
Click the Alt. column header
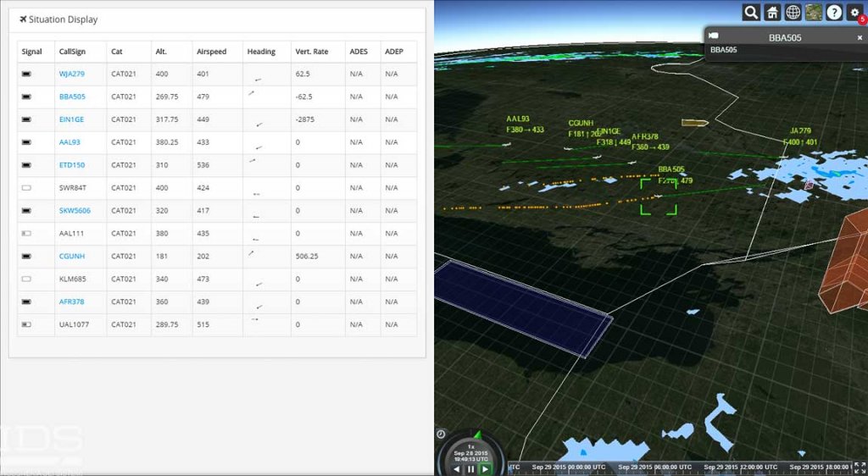coord(161,52)
